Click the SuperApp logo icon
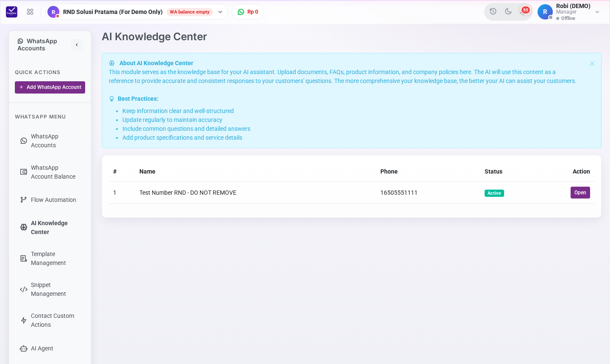610x364 pixels. point(12,12)
